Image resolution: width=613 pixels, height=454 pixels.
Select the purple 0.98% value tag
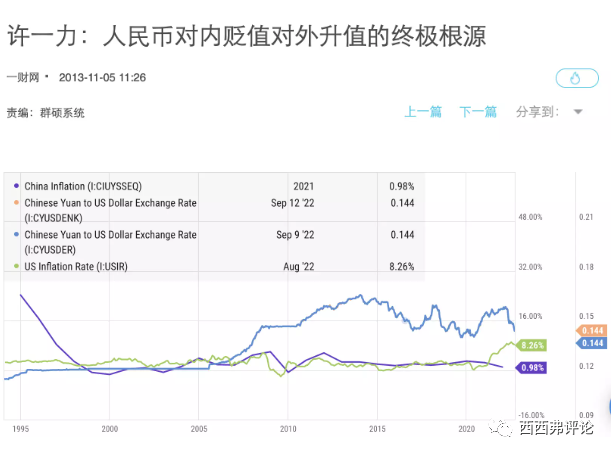(x=531, y=368)
